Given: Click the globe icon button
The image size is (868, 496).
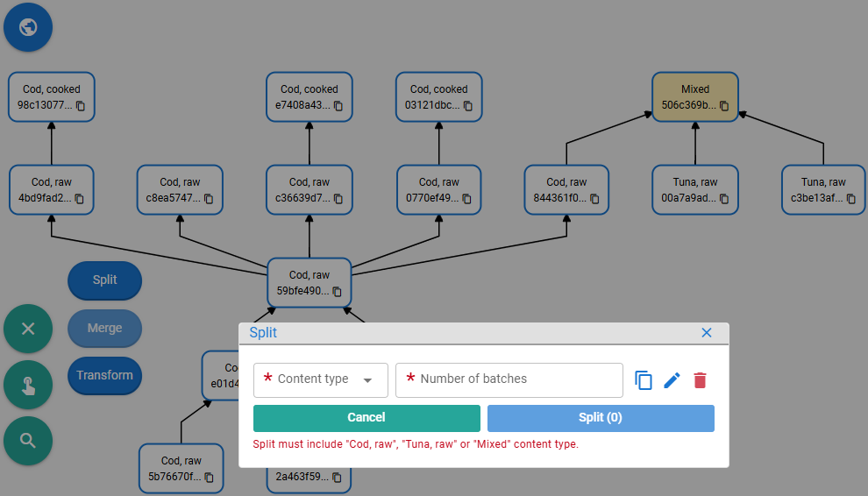Looking at the screenshot, I should click(28, 27).
